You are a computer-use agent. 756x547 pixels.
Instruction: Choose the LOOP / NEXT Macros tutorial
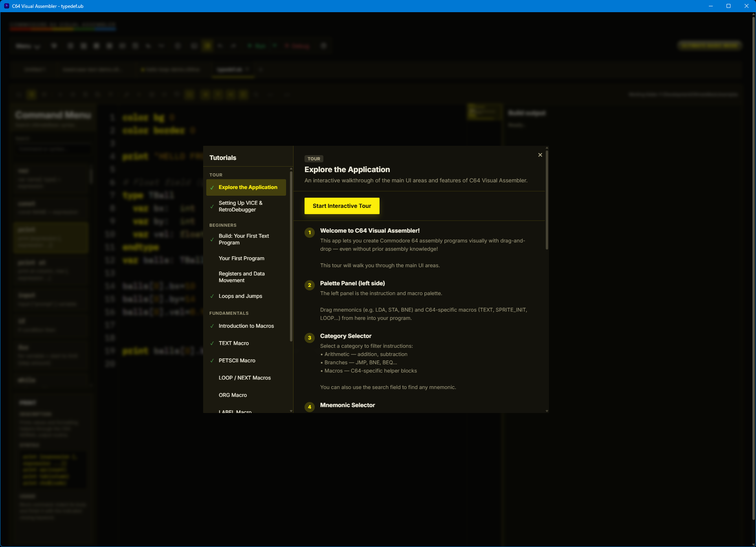point(246,378)
